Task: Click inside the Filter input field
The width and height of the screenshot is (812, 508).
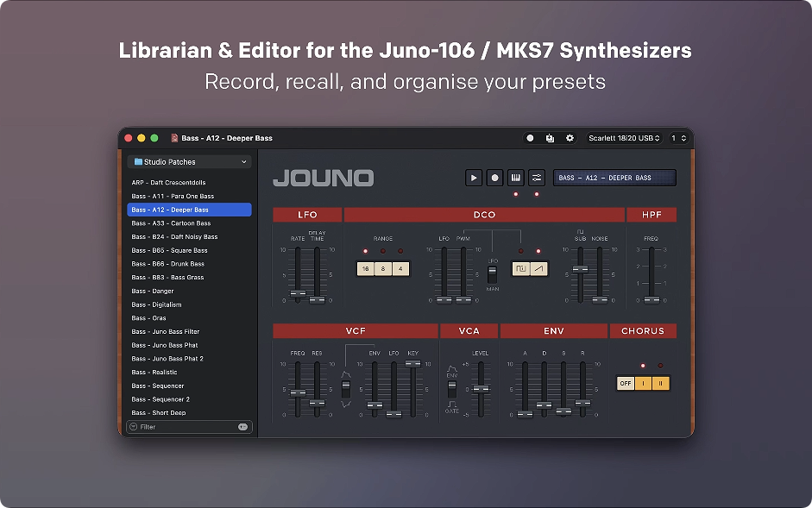Action: [x=181, y=426]
